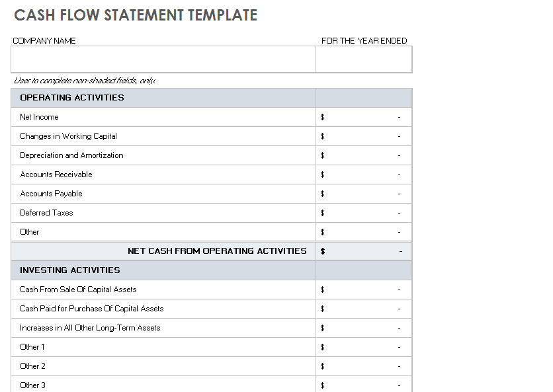Select the Operating Activities header cell
Screen dimensions: 553x392
pos(163,98)
